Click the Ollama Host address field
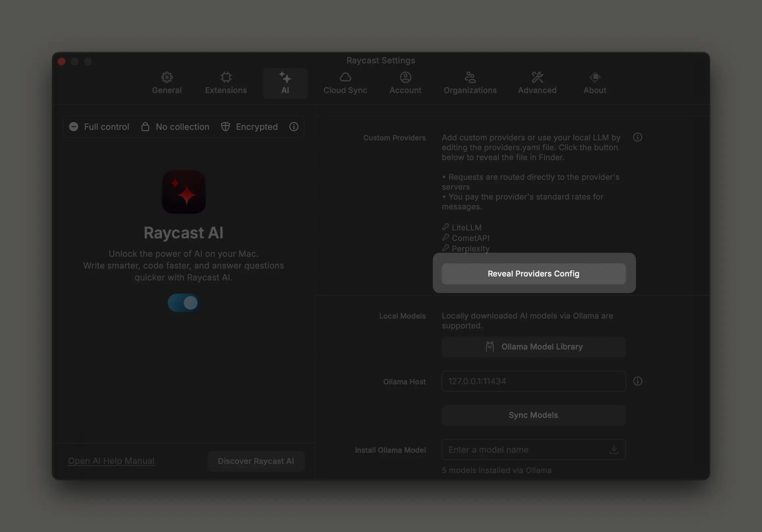The height and width of the screenshot is (532, 762). click(x=533, y=381)
